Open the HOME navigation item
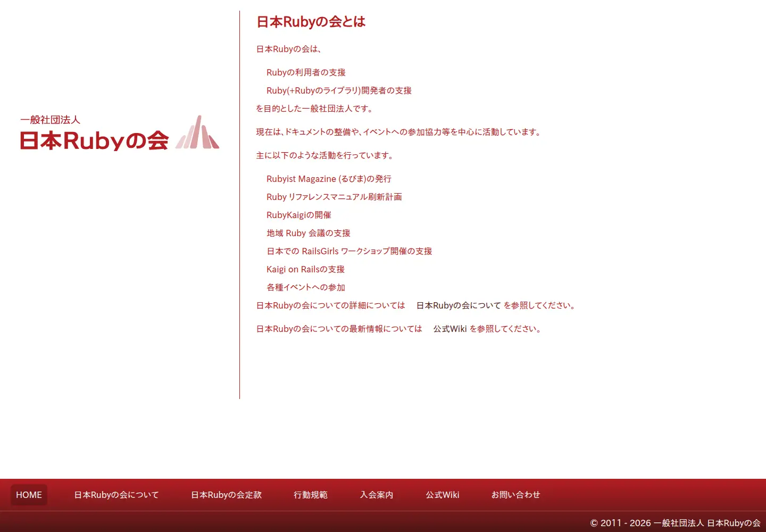 [x=29, y=495]
